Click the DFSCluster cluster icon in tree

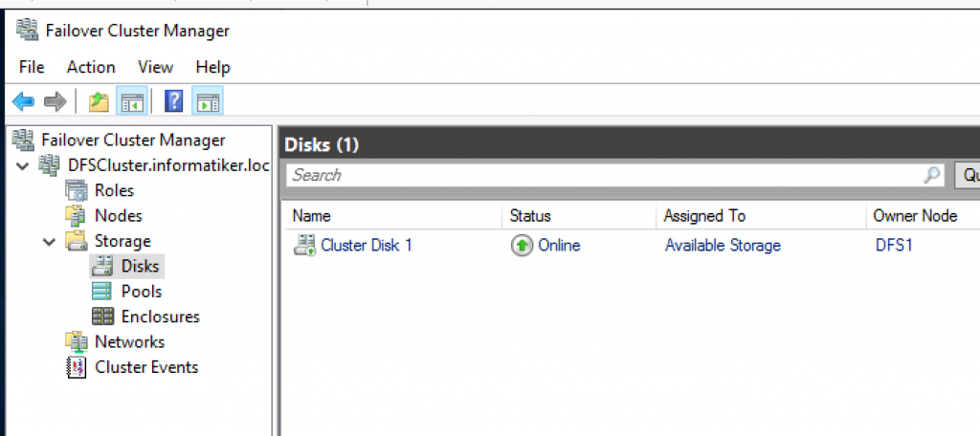[x=50, y=164]
